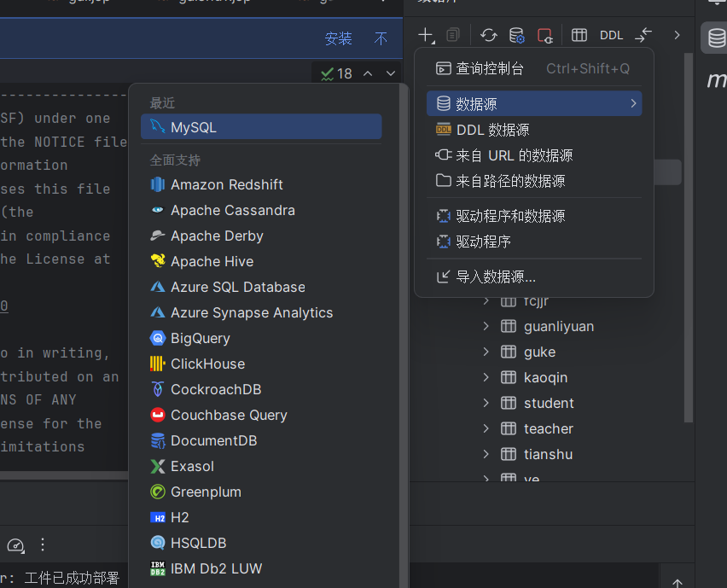Click the editor horizontal scrollbar
This screenshot has width=727, height=588.
(64, 475)
